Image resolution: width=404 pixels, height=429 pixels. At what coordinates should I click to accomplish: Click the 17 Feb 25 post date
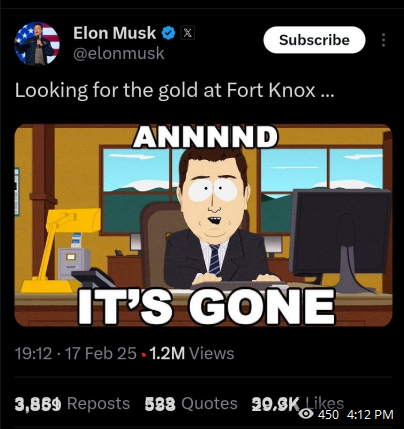click(x=101, y=353)
